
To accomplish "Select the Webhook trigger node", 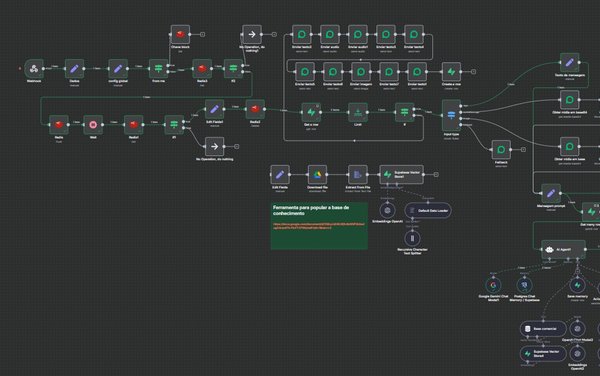I will [34, 68].
